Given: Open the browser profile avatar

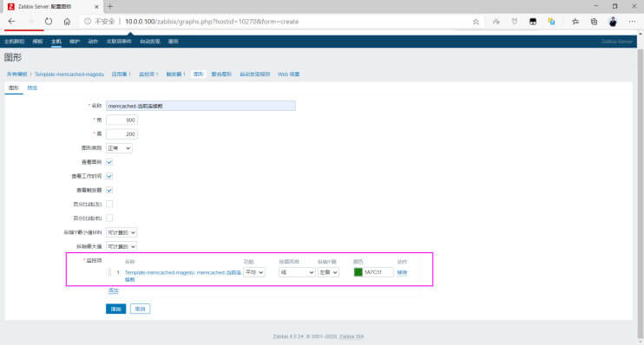Looking at the screenshot, I should [613, 22].
